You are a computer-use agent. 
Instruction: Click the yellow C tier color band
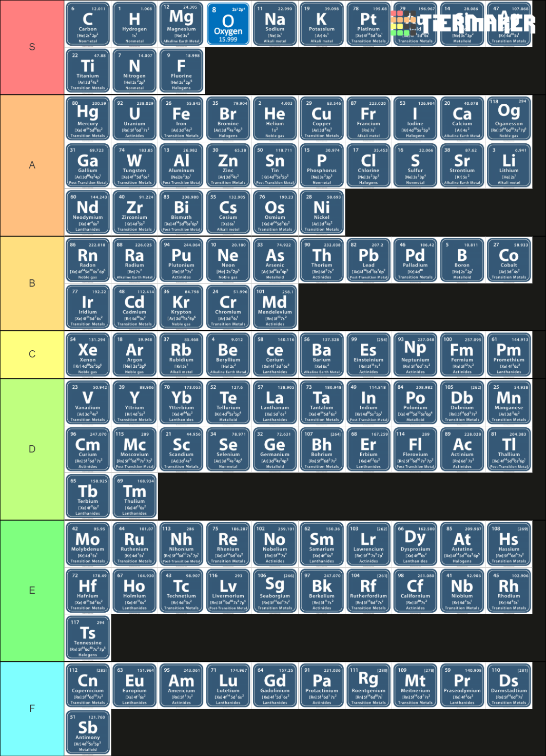pyautogui.click(x=32, y=354)
